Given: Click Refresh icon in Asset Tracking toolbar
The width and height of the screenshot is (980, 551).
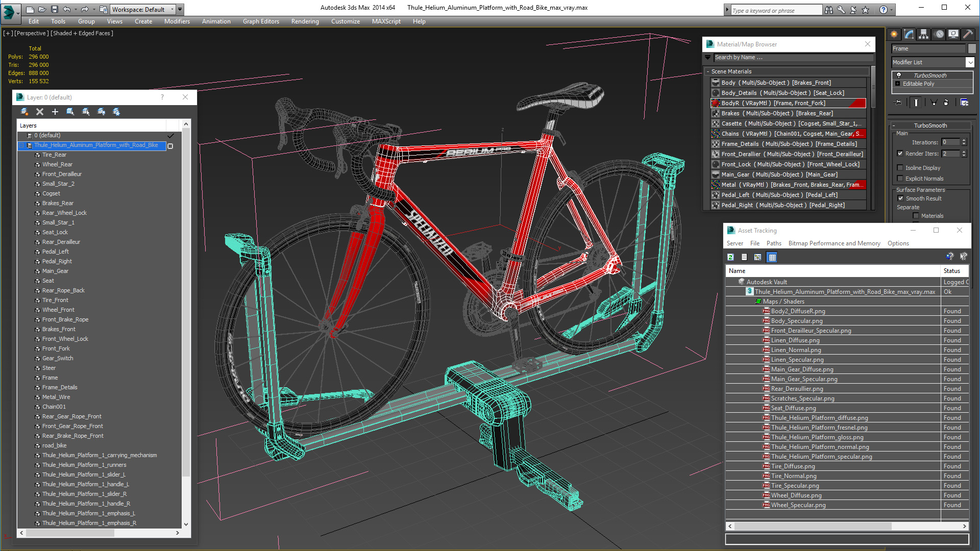Looking at the screenshot, I should (x=730, y=257).
